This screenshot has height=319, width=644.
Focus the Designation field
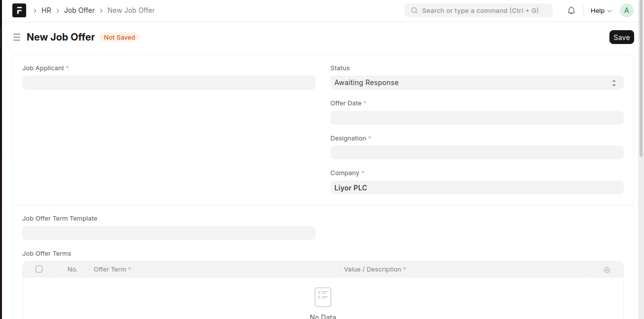(477, 152)
